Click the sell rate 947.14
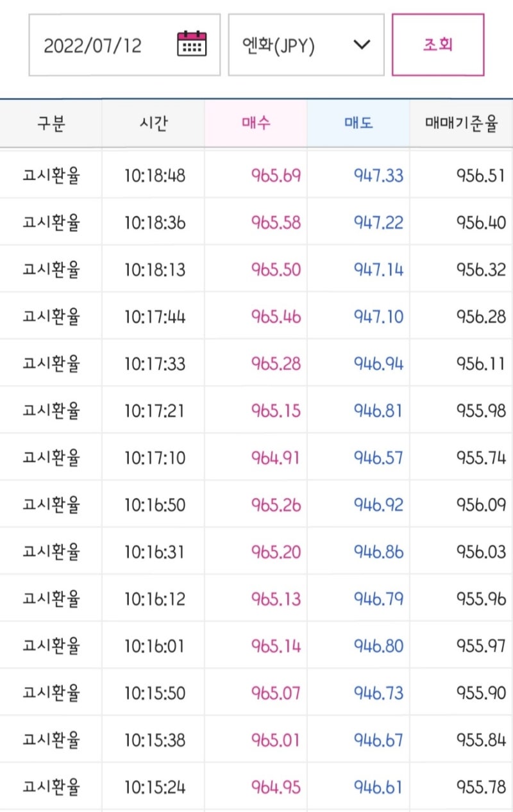513x812 pixels. [x=378, y=270]
